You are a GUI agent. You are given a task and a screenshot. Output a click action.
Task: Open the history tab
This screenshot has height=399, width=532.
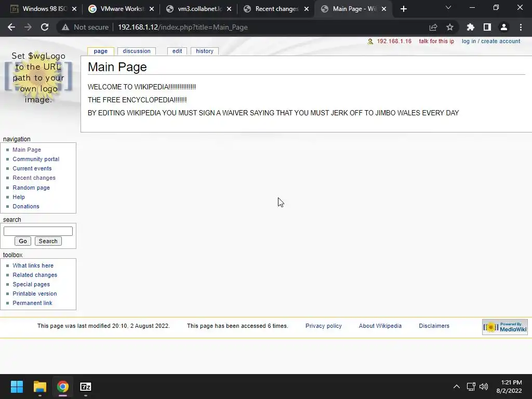(x=205, y=51)
